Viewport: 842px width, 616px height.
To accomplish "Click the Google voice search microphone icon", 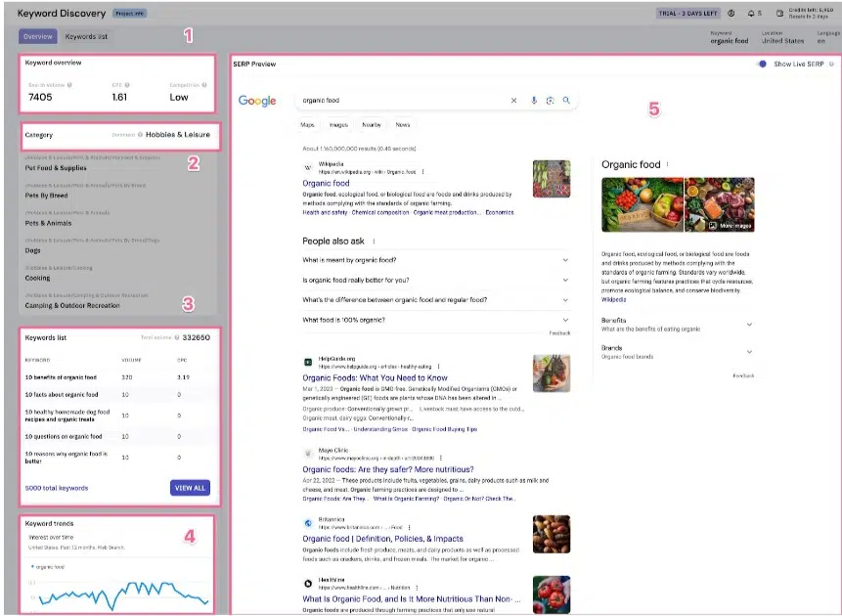I will (534, 101).
